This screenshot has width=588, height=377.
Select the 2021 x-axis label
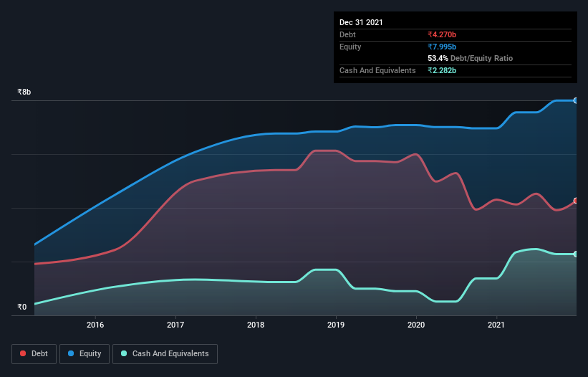[496, 325]
